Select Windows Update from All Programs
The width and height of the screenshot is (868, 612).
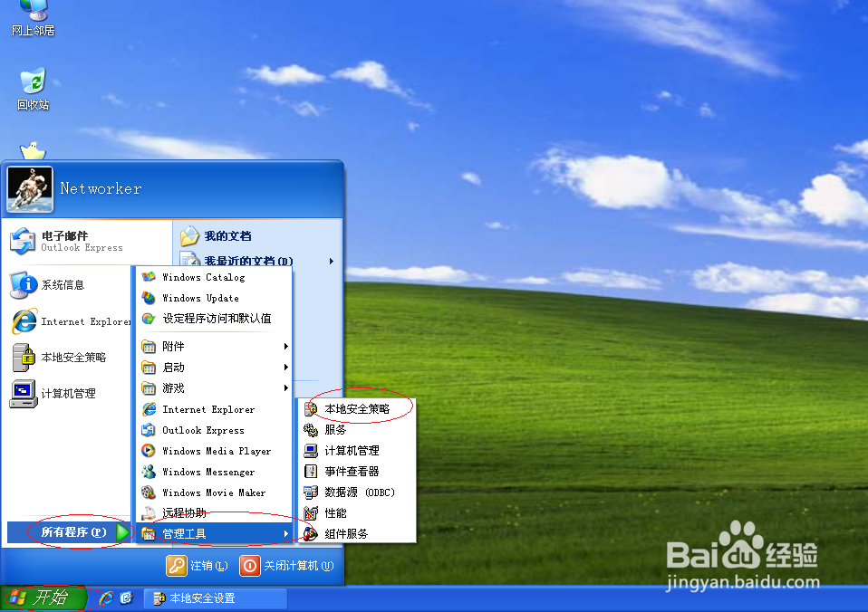(x=197, y=298)
